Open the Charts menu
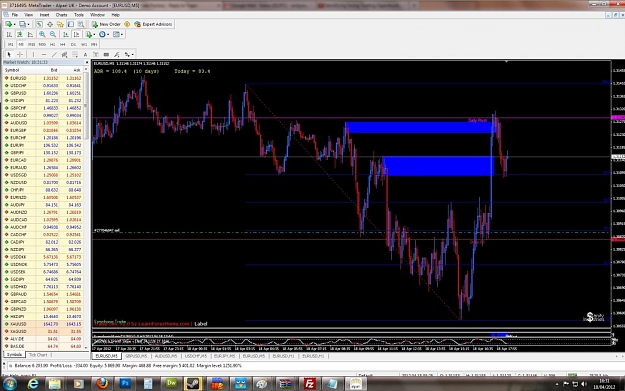 61,15
